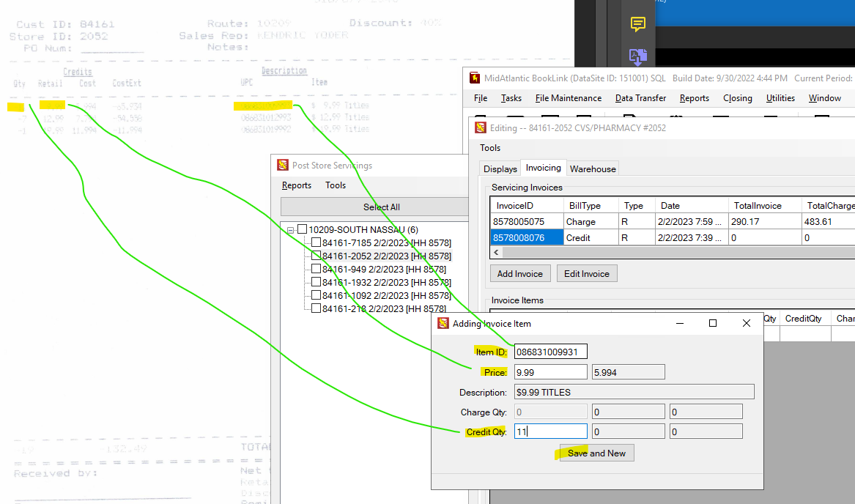
Task: Click the Edit Invoice button
Action: pos(587,274)
